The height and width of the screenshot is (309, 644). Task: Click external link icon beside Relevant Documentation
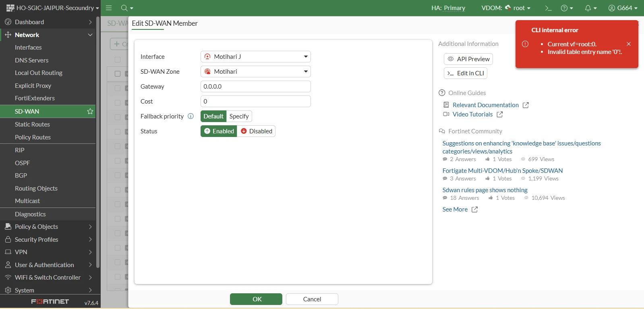coord(526,105)
